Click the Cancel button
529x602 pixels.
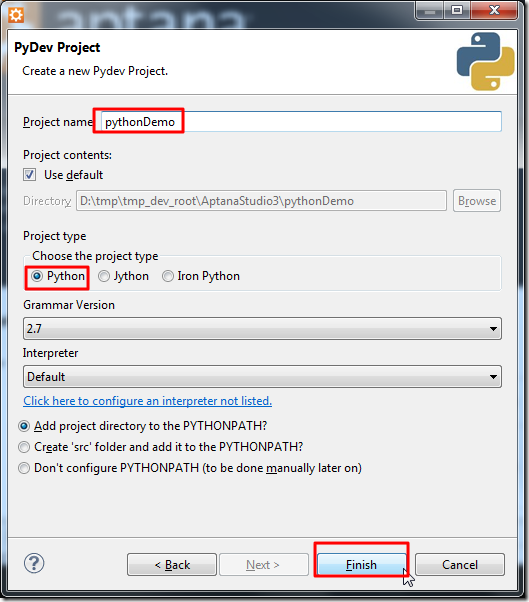[x=460, y=565]
